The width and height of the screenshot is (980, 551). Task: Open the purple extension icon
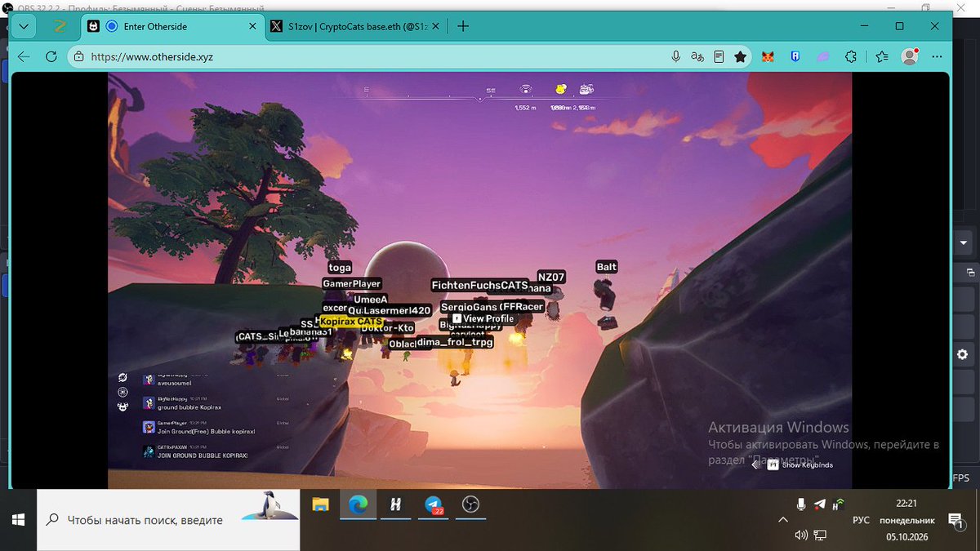pos(822,57)
